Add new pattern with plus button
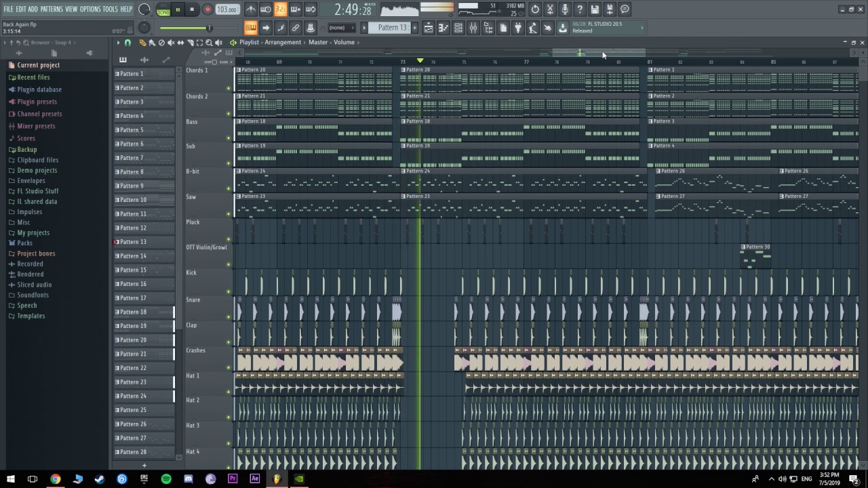The height and width of the screenshot is (488, 868). tap(144, 466)
